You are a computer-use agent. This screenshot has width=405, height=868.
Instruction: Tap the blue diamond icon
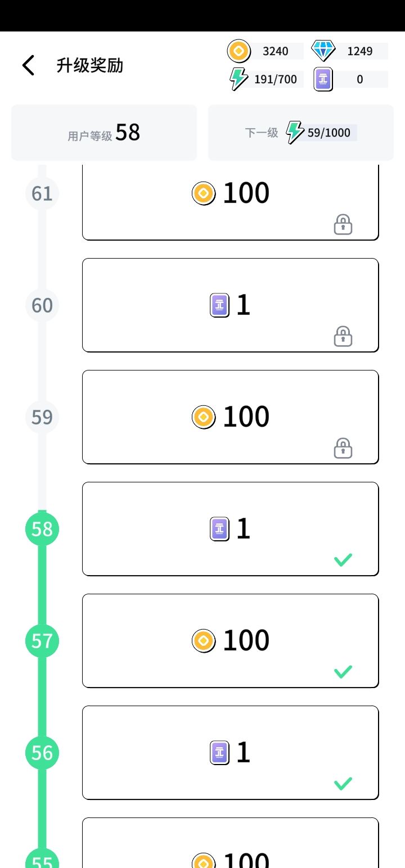tap(323, 51)
